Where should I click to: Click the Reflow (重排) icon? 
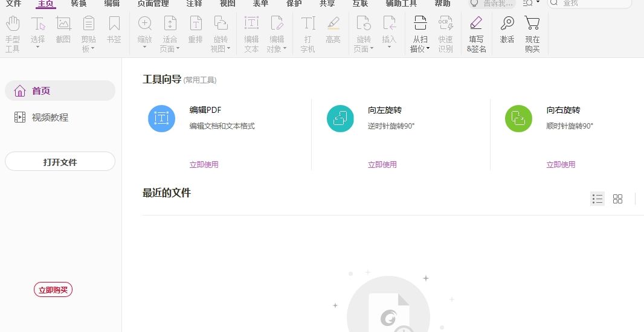[196, 24]
